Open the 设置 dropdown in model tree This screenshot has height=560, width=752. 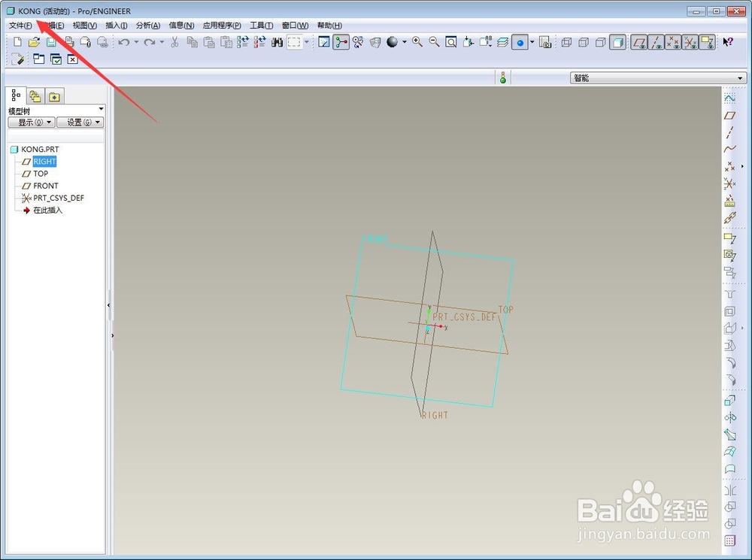(80, 123)
